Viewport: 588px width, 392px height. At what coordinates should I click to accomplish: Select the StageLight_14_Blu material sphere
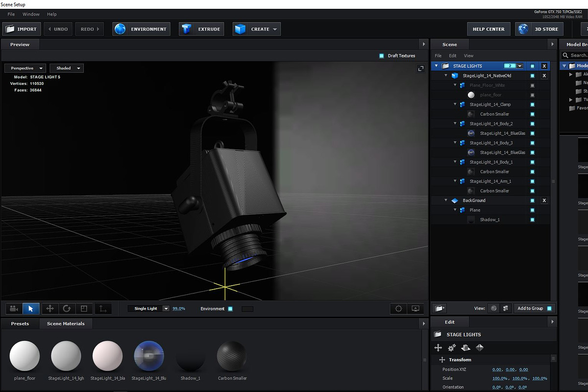[x=149, y=356]
